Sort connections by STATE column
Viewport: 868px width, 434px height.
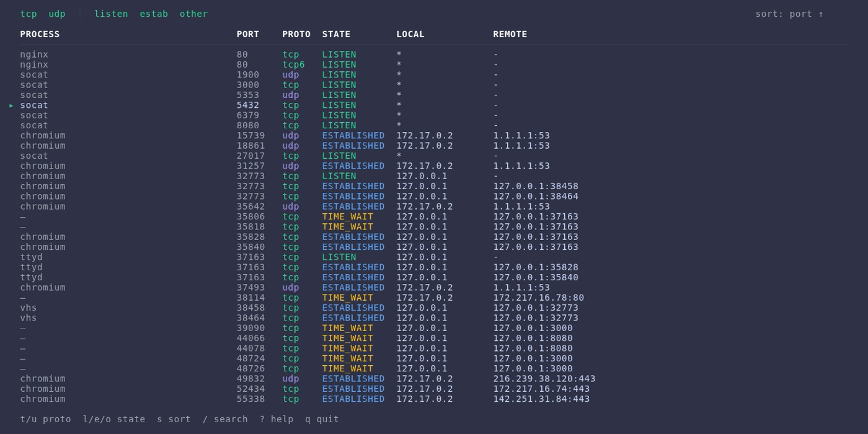pyautogui.click(x=335, y=33)
